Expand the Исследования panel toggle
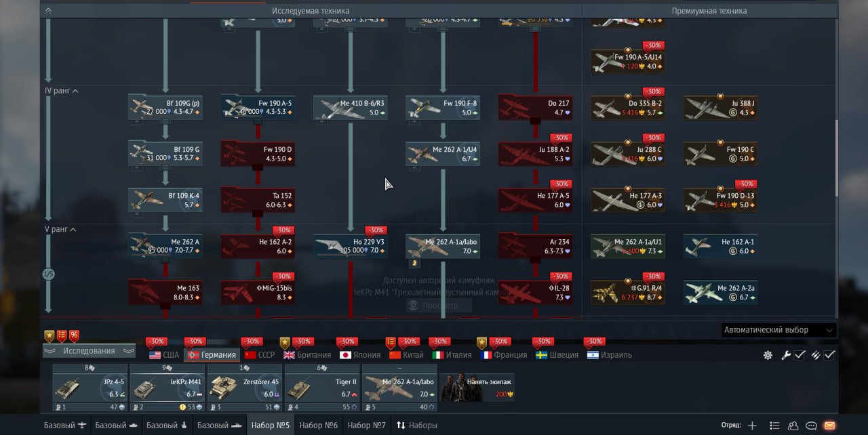The image size is (868, 435). pos(90,351)
